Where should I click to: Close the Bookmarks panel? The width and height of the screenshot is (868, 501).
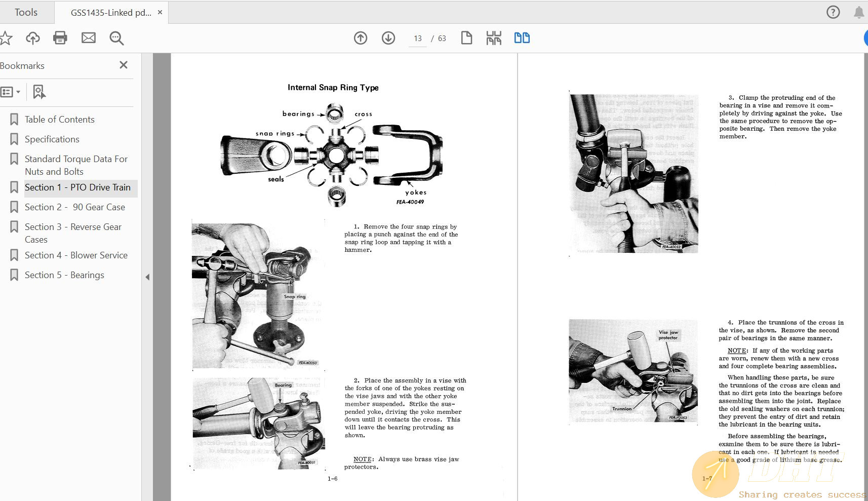[x=124, y=65]
